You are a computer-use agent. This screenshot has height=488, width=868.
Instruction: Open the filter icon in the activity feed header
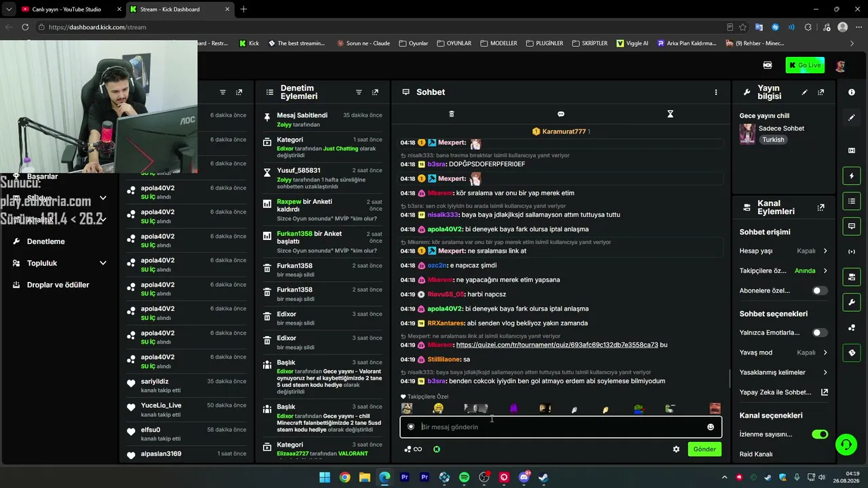(x=222, y=92)
